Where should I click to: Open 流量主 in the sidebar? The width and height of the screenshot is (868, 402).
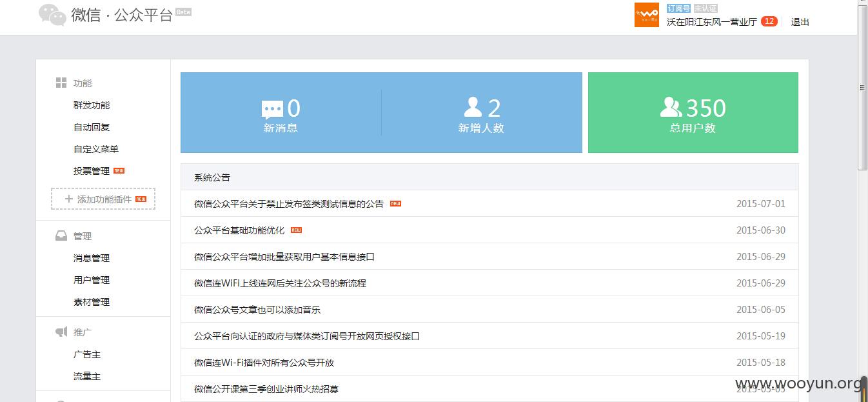point(87,376)
